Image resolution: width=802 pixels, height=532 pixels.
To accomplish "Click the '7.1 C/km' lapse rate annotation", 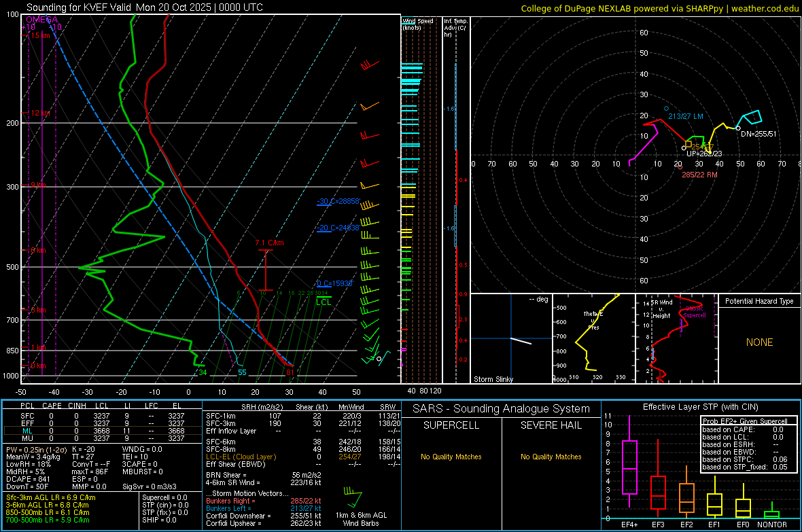I will [x=269, y=243].
